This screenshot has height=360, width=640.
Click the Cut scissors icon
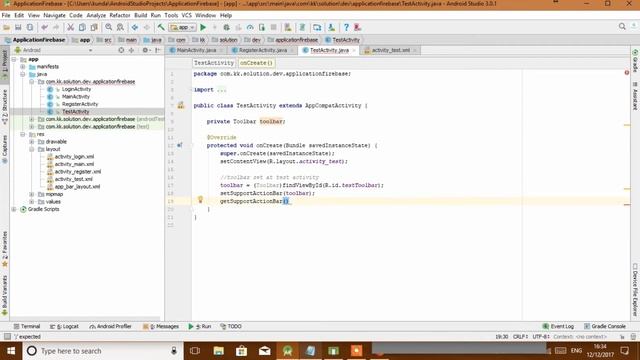pos(70,27)
